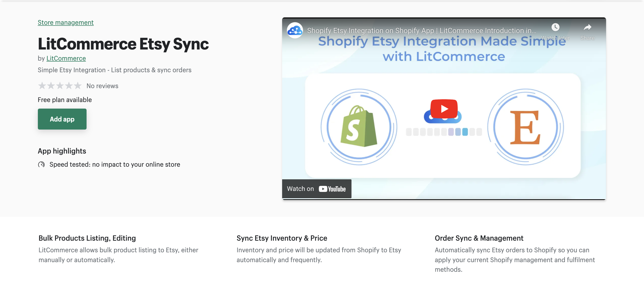Click Watch on YouTube button
The height and width of the screenshot is (298, 644).
[317, 189]
